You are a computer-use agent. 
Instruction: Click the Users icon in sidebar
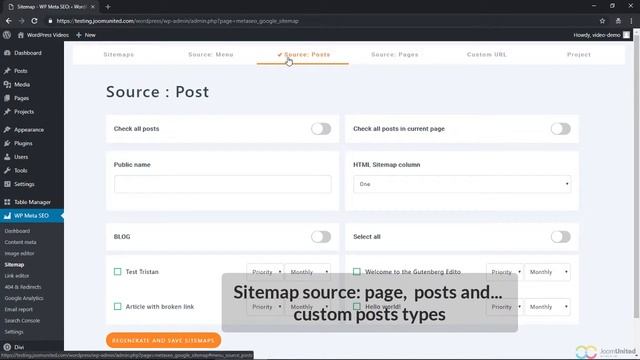coord(7,157)
